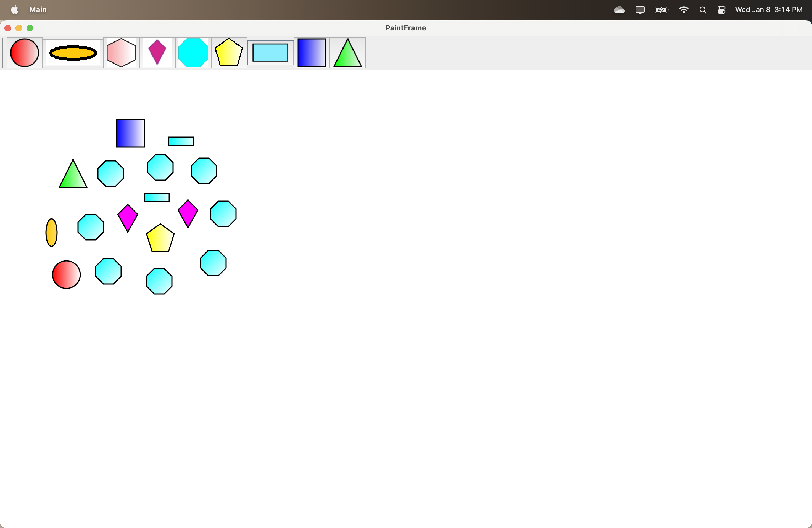Viewport: 812px width, 528px height.
Task: Open the Main application menu
Action: (x=38, y=10)
